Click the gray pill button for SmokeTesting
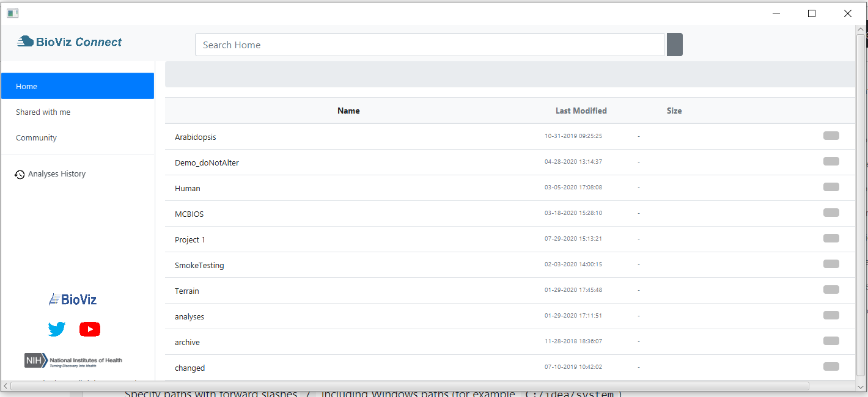Viewport: 868px width, 397px height. (x=831, y=264)
